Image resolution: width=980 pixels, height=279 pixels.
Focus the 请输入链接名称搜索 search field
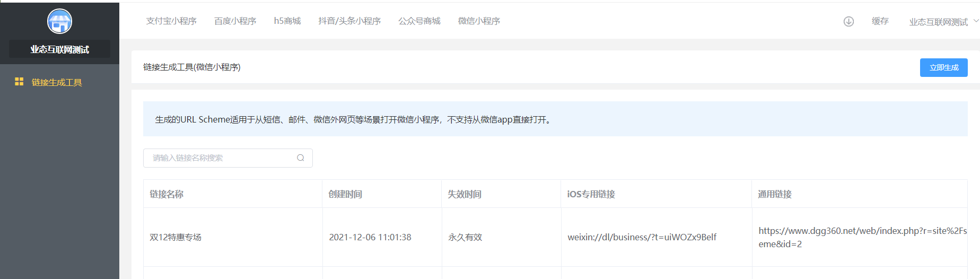(x=228, y=158)
